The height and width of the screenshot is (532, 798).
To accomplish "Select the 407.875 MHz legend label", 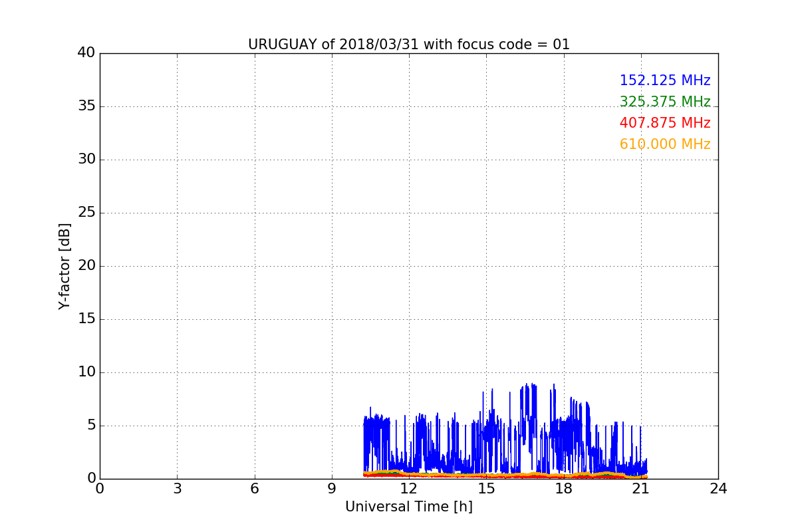I will 665,123.
